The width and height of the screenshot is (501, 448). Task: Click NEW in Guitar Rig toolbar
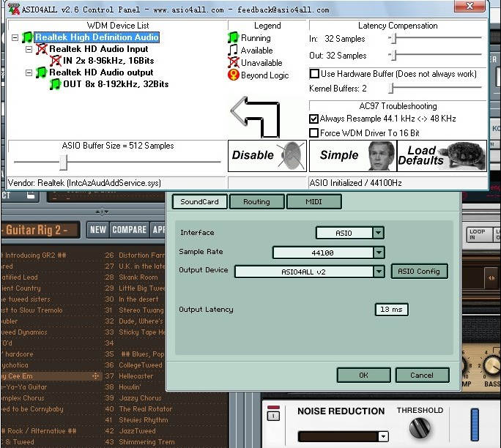point(98,230)
